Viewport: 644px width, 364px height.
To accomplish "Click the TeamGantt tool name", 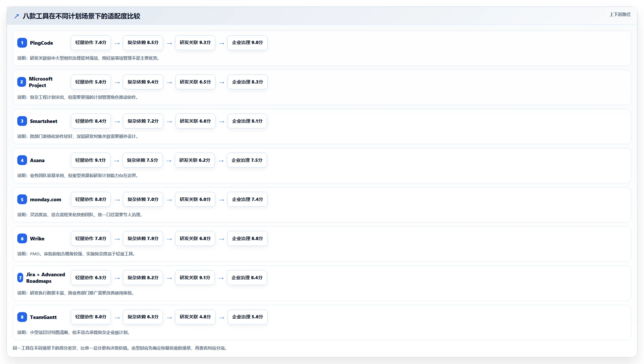I will coord(43,317).
